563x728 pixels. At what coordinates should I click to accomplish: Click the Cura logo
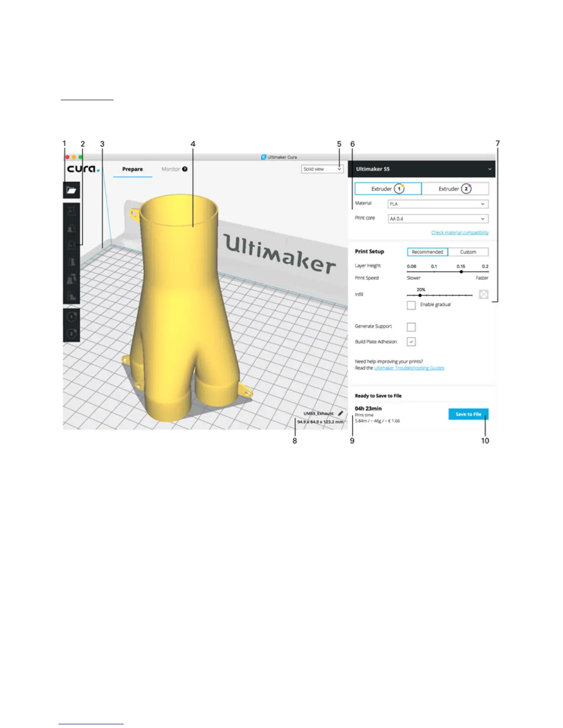83,169
